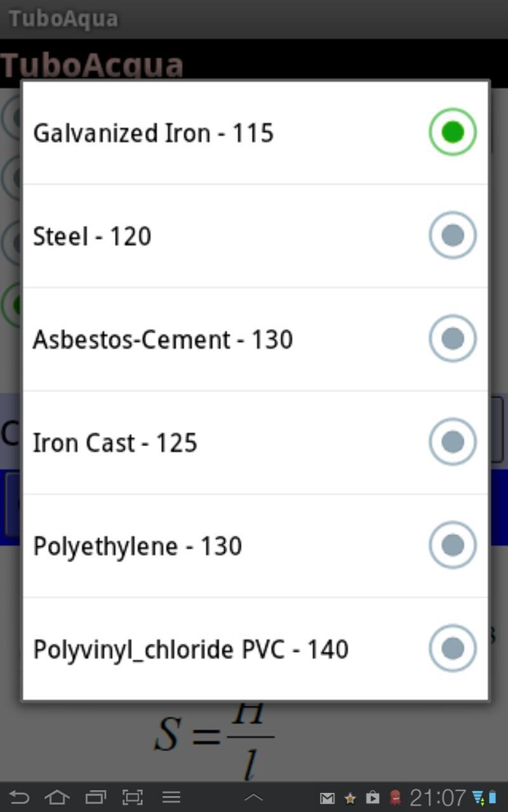Expand the up-arrow panel in the bar

[x=253, y=797]
